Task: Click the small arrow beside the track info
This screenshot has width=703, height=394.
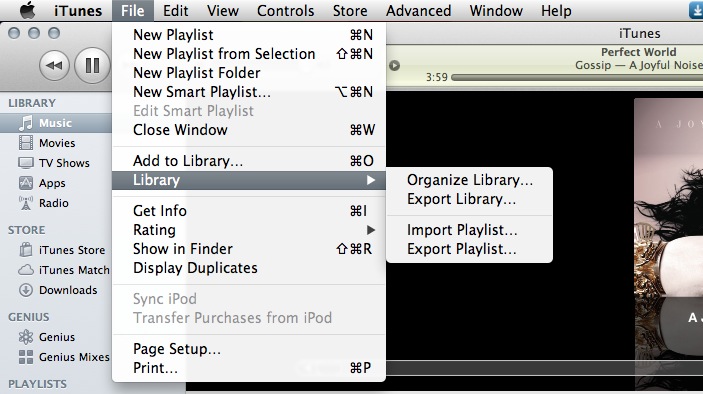Action: [395, 65]
